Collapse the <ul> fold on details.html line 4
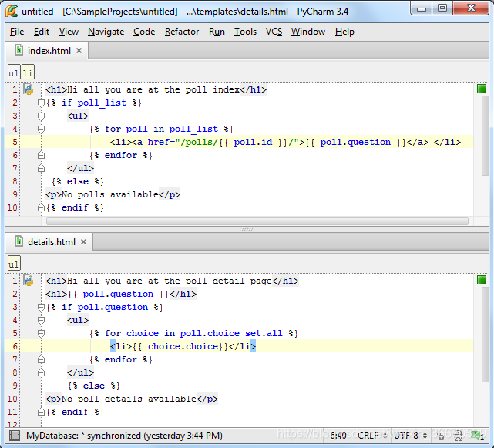Screen dimensions: 494x448 point(41,321)
